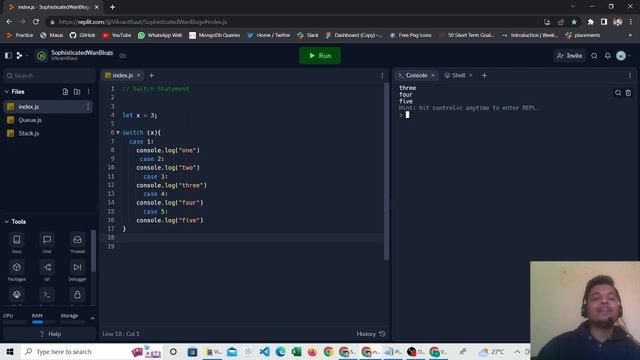Open the Secrets lock tool
Viewport: 640px width, 360px height.
point(77,295)
